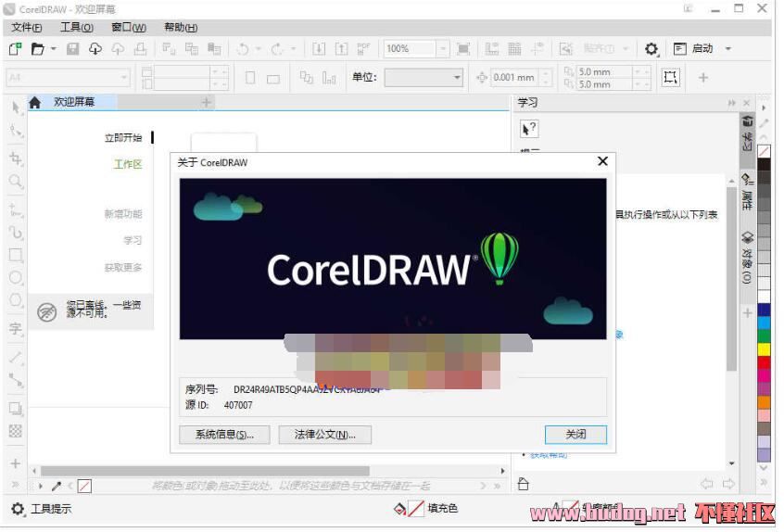Select the Rectangle tool
The height and width of the screenshot is (532, 784).
[x=16, y=255]
